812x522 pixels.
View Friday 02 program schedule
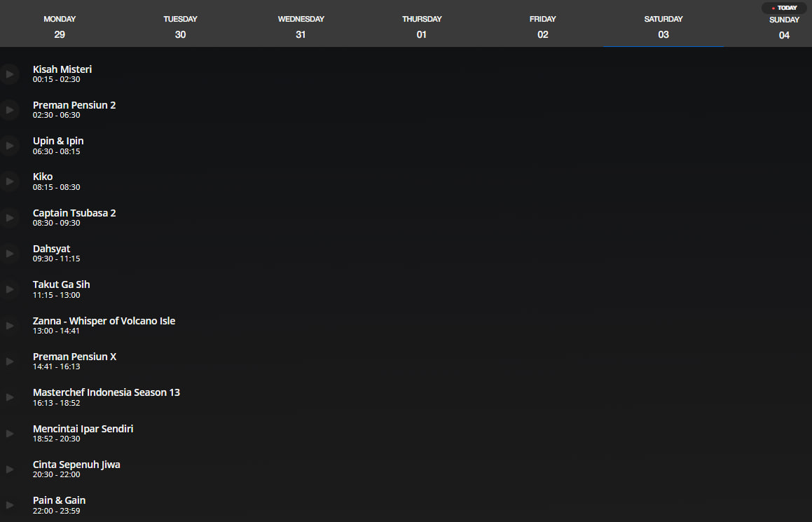click(x=542, y=27)
